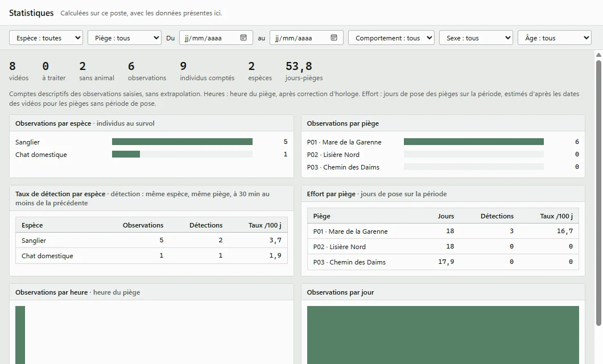Click the Observations par jour bar
This screenshot has height=364, width=603.
pyautogui.click(x=443, y=335)
